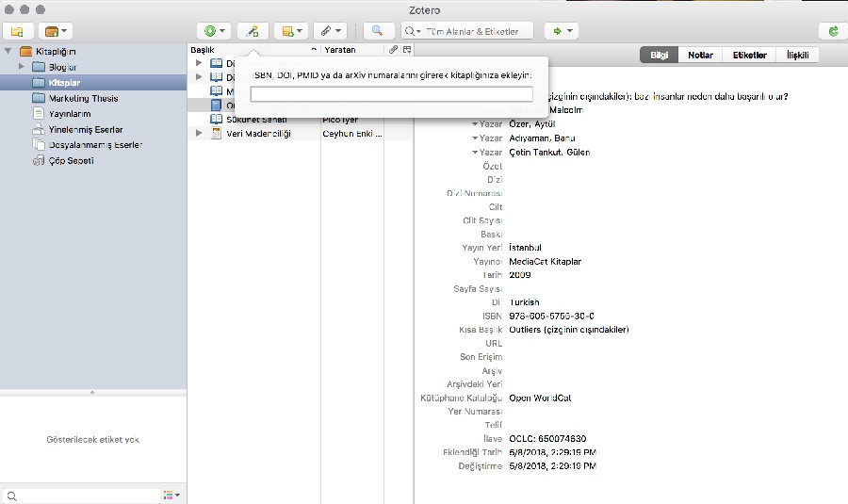Screen dimensions: 848x504
Task: Open the new library dropdown button
Action: pos(56,31)
